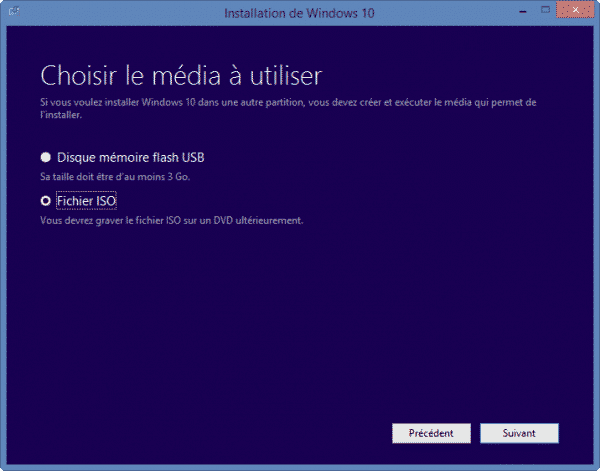This screenshot has width=600, height=471.
Task: Go back with the Précédent button
Action: click(431, 433)
